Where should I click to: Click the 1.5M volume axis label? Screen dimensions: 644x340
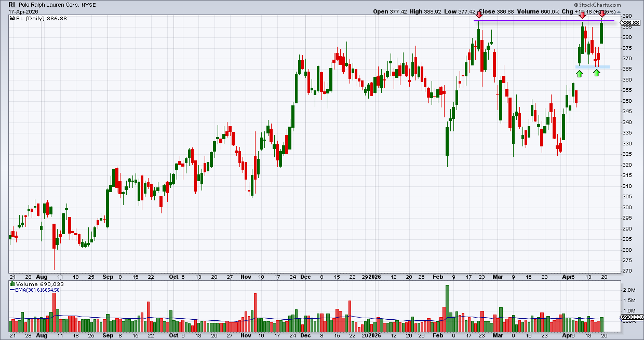tap(629, 300)
